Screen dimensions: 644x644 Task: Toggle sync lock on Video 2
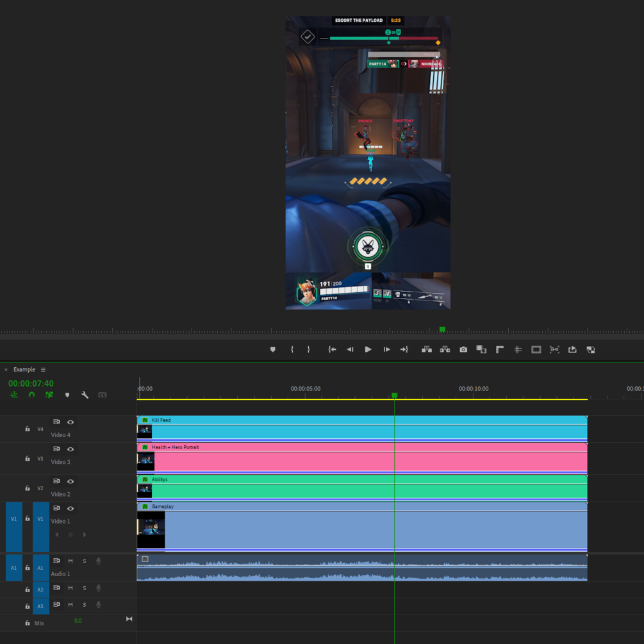56,481
